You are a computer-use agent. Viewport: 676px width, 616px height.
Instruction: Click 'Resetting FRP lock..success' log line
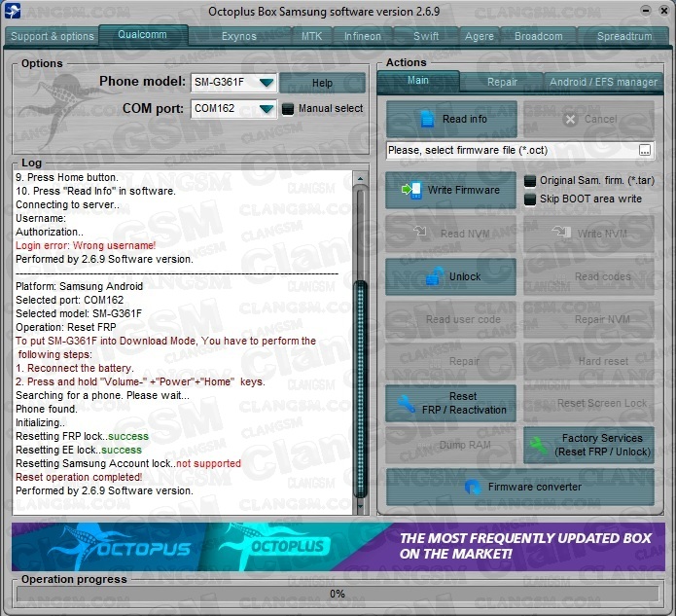click(83, 436)
